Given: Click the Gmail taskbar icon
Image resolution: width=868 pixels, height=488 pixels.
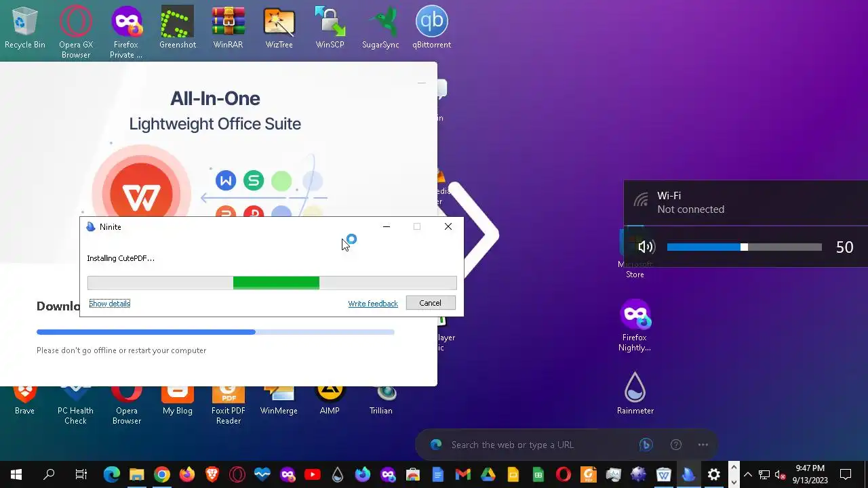Looking at the screenshot, I should pyautogui.click(x=462, y=474).
